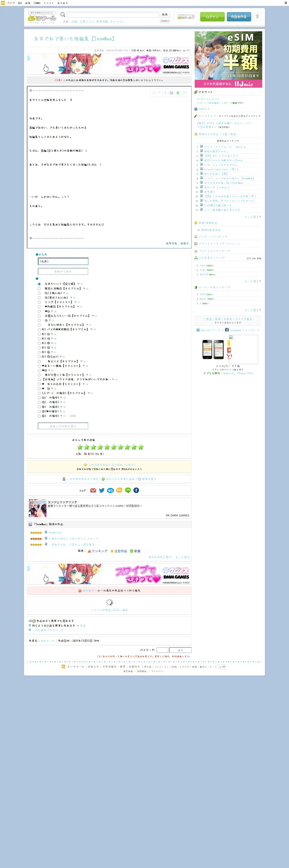289x868 pixels.
Task: Select the ⑥(の場合) radio option
Action: point(39,416)
